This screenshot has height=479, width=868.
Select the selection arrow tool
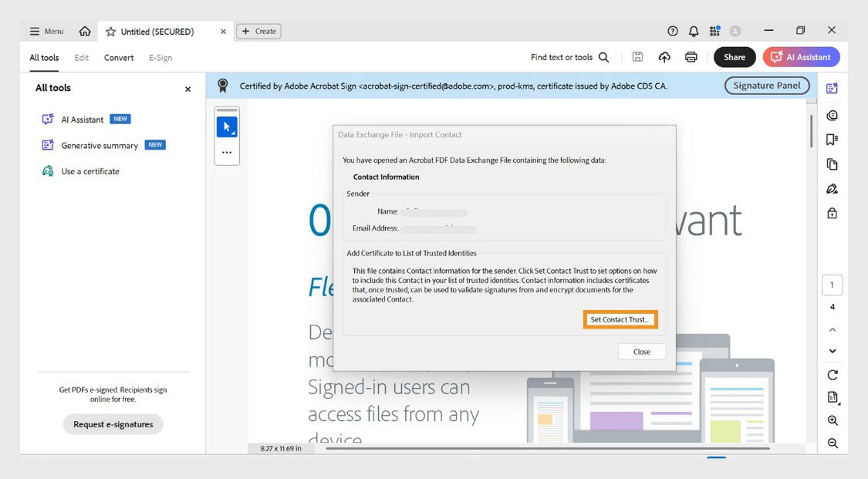point(227,126)
